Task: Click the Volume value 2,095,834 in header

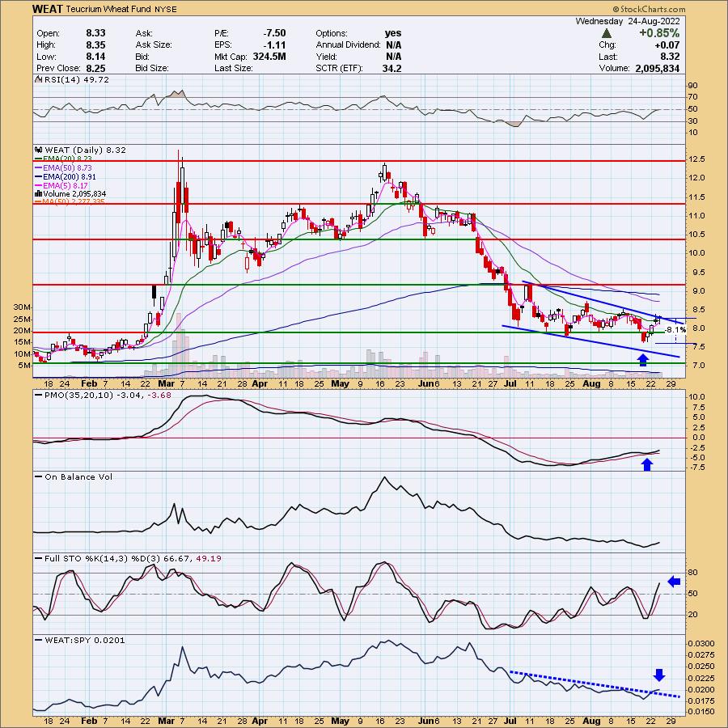Action: [x=658, y=68]
